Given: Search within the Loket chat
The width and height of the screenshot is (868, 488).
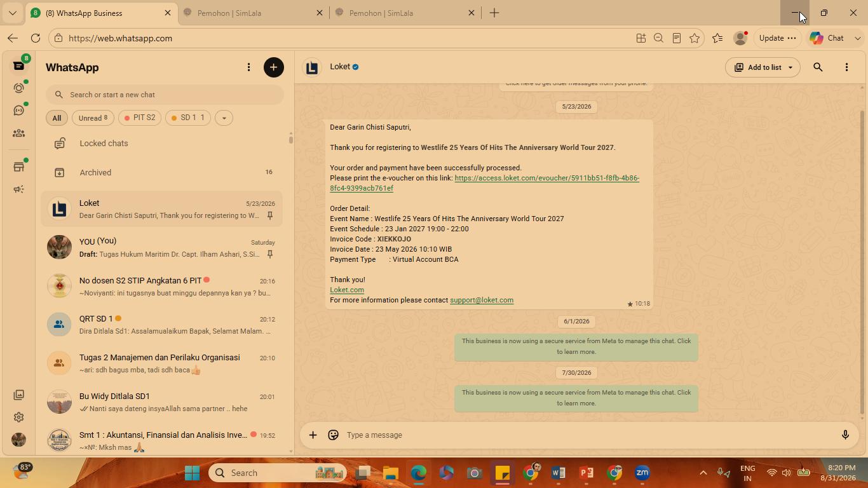Looking at the screenshot, I should [818, 67].
